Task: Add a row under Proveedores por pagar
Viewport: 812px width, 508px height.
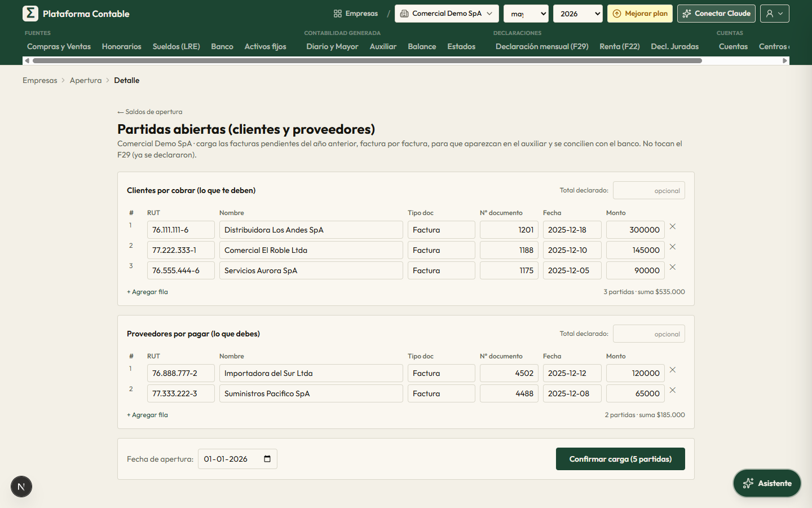Action: pyautogui.click(x=147, y=415)
